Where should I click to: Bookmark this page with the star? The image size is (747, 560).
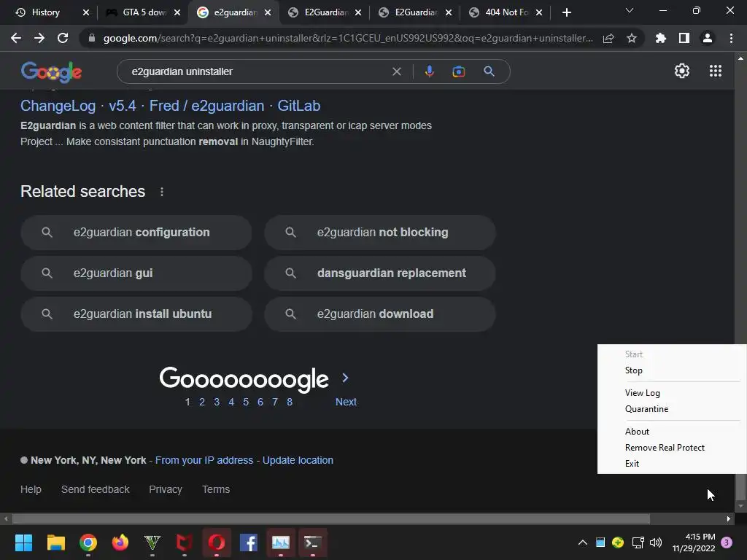[632, 38]
